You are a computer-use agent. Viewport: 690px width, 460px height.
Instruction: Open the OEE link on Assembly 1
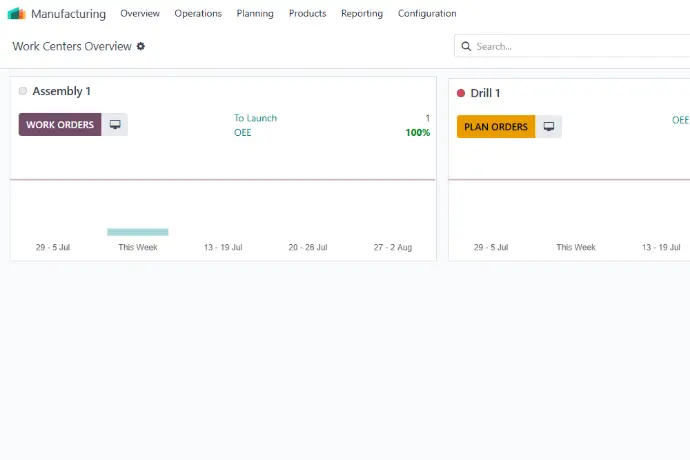[x=242, y=132]
